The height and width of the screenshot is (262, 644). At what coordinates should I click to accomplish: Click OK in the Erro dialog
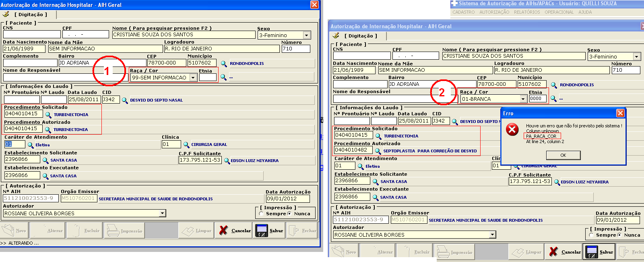coord(563,155)
